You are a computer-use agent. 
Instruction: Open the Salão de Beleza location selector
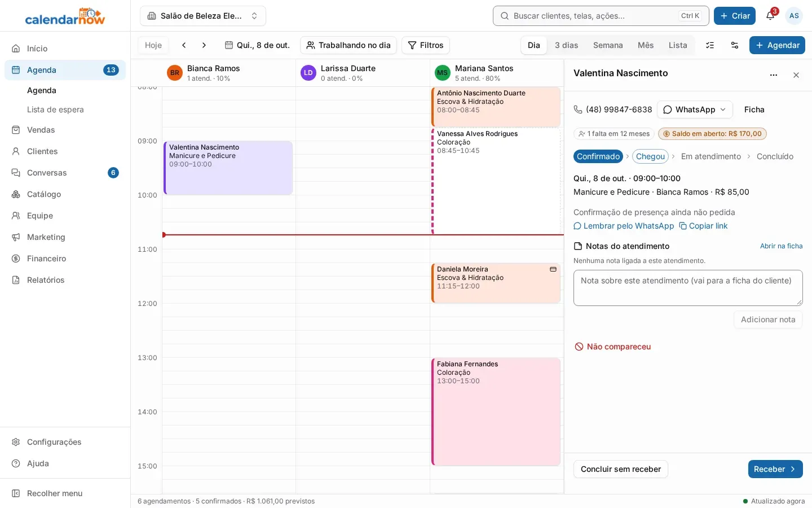point(203,16)
